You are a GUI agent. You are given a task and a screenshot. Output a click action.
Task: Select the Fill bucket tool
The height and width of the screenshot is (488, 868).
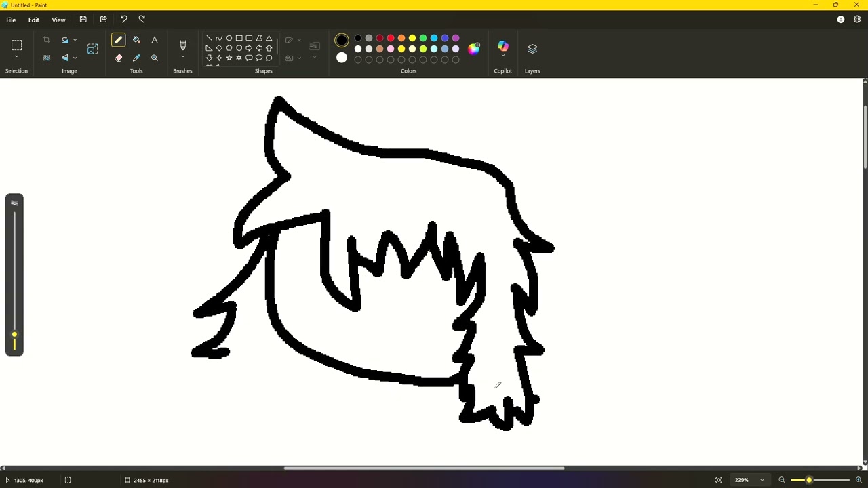[136, 41]
